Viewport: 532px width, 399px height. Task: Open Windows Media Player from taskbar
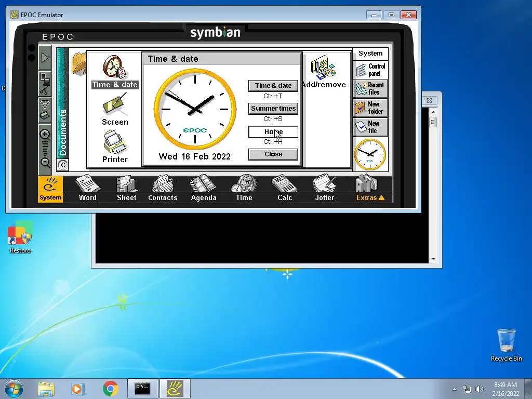click(x=77, y=389)
